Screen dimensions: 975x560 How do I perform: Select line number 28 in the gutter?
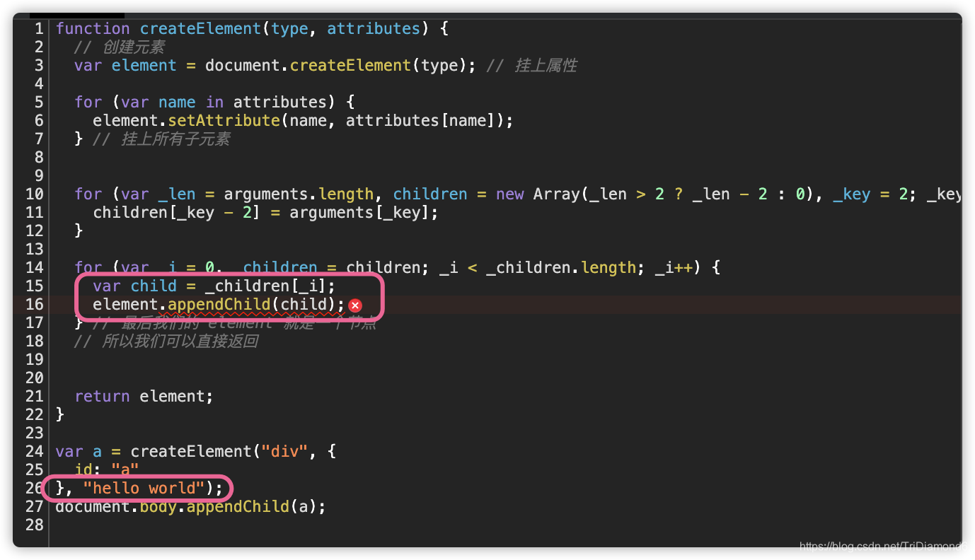click(34, 525)
